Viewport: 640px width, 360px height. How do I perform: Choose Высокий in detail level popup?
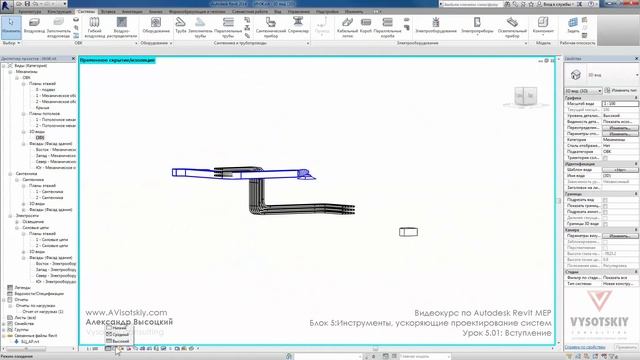point(118,341)
